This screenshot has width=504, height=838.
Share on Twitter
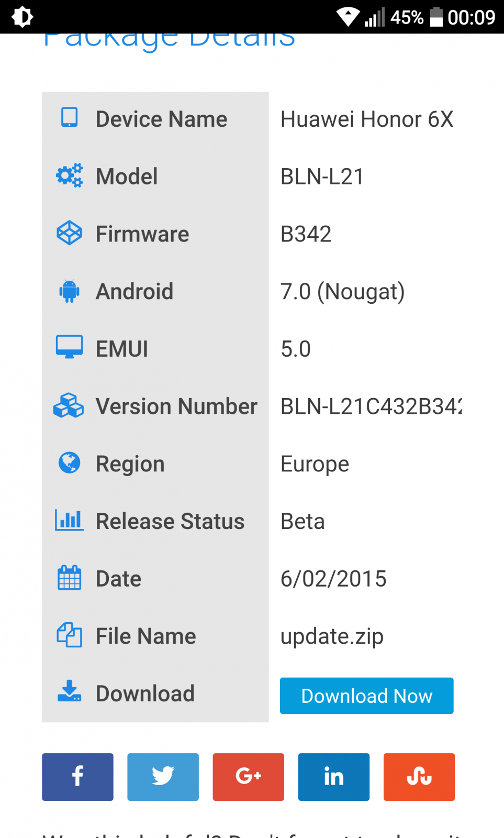click(163, 777)
